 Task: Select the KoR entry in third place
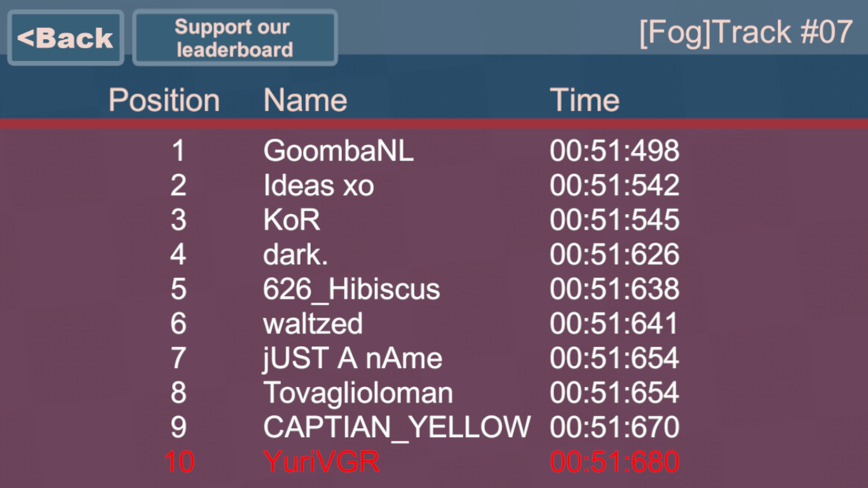[292, 220]
